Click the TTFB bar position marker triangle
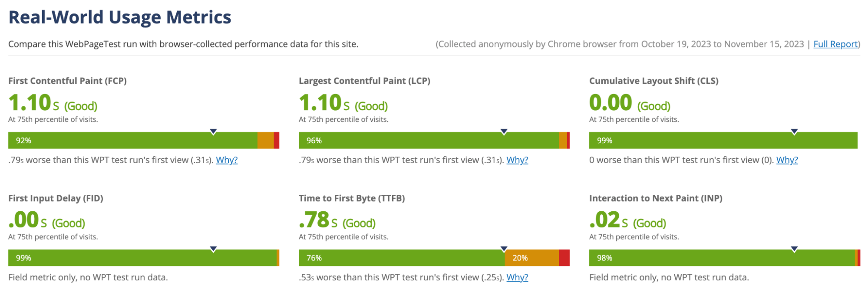The height and width of the screenshot is (299, 868). pyautogui.click(x=504, y=248)
